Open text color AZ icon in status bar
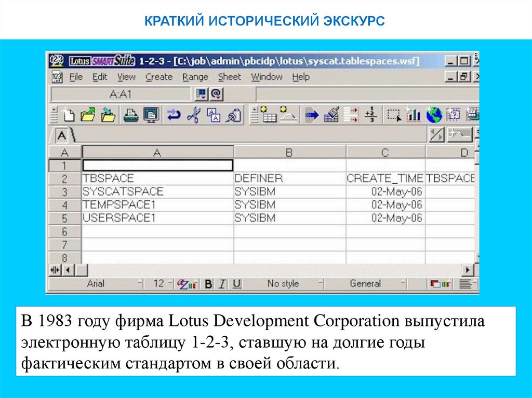Image resolution: width=532 pixels, height=398 pixels. tap(187, 284)
